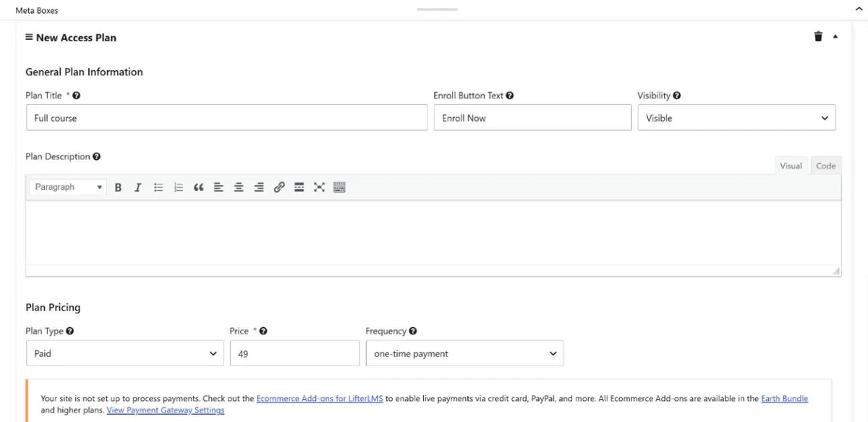Switch to the Code editor tab
Image resolution: width=868 pixels, height=422 pixels.
(826, 166)
